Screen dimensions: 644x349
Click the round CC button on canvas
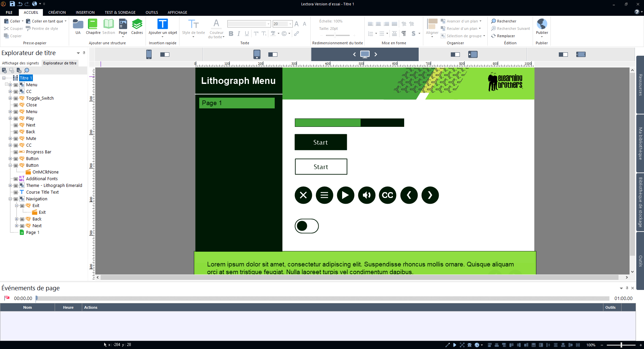387,195
